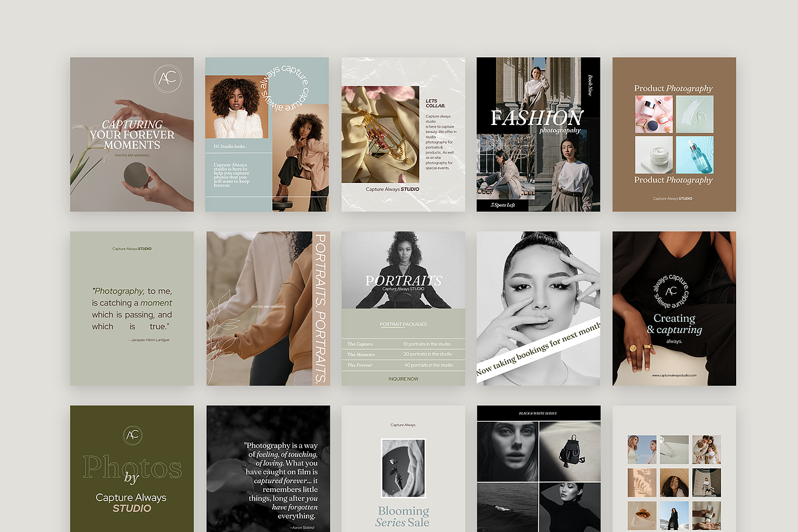The image size is (798, 532).
Task: Click the PORTRAITS title over the seated woman photo
Action: tap(404, 280)
